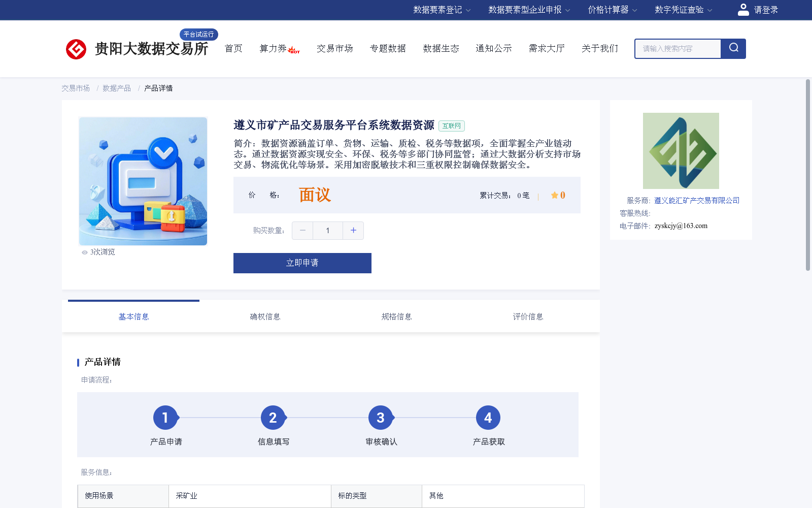
Task: Click the 3次浏览 view count text
Action: pos(103,252)
